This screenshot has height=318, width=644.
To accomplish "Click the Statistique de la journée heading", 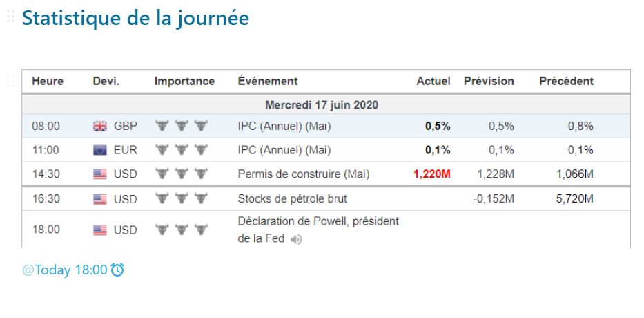I will point(135,18).
